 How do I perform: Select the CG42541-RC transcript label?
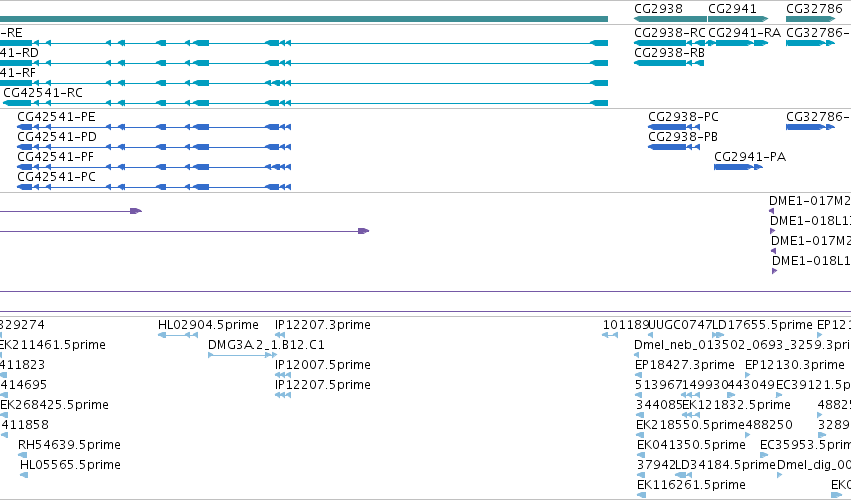coord(43,93)
